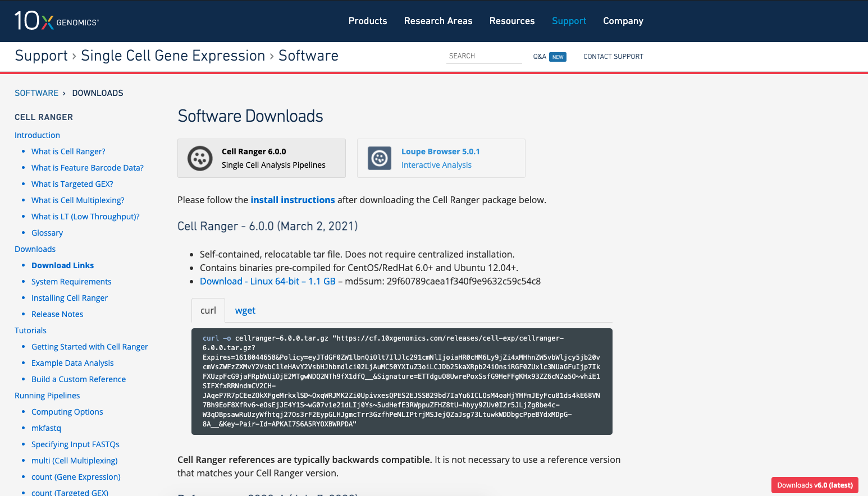Click the curl command code block
Screen dimensions: 868x496
402,382
